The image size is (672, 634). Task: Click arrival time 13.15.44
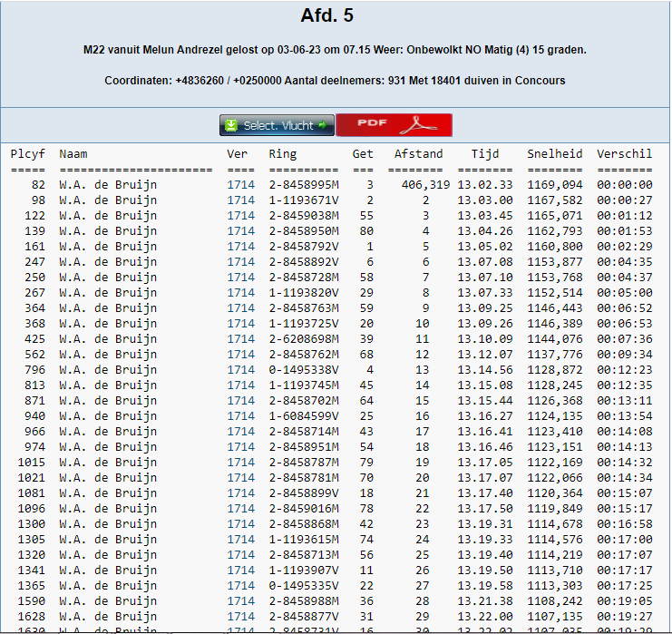pyautogui.click(x=485, y=401)
